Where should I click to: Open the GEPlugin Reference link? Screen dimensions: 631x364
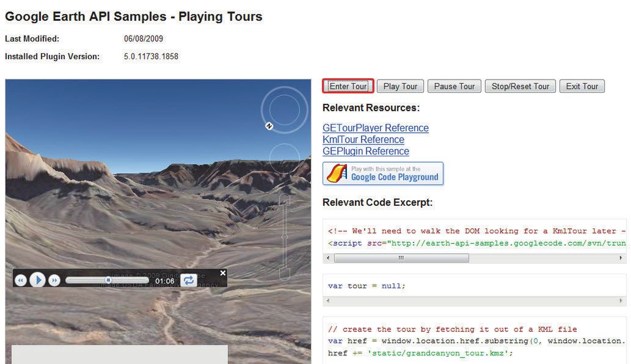[x=366, y=151]
